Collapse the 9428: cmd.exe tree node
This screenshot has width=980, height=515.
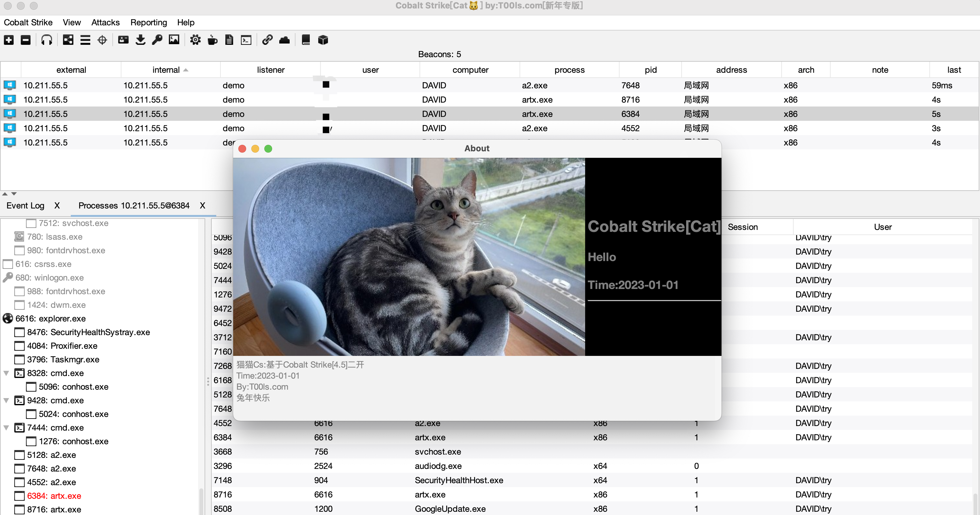pyautogui.click(x=6, y=400)
